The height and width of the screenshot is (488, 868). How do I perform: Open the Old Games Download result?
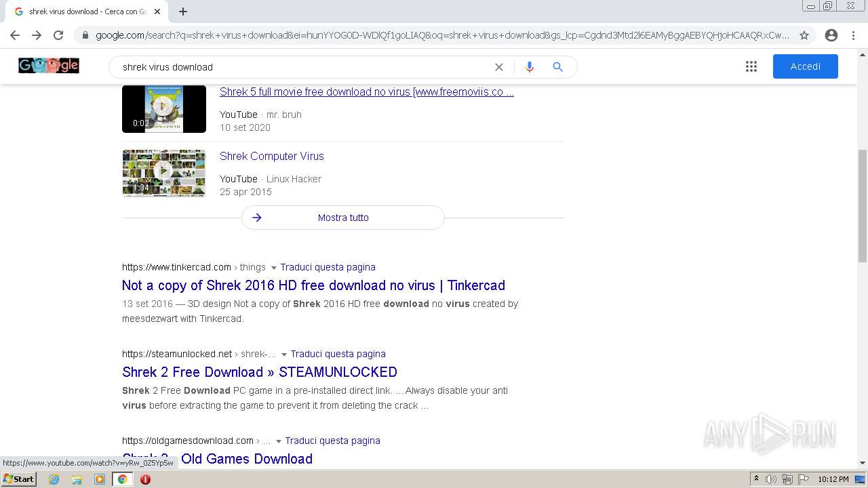pos(217,459)
